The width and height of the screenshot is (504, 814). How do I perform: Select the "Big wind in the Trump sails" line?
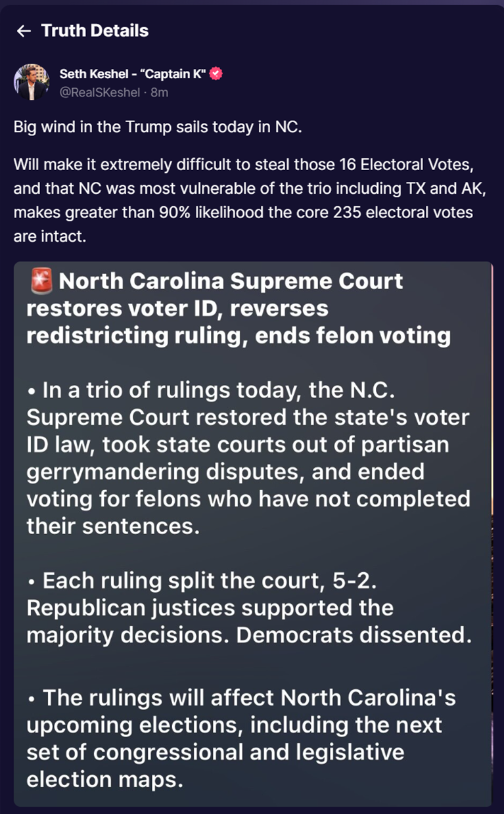click(158, 127)
